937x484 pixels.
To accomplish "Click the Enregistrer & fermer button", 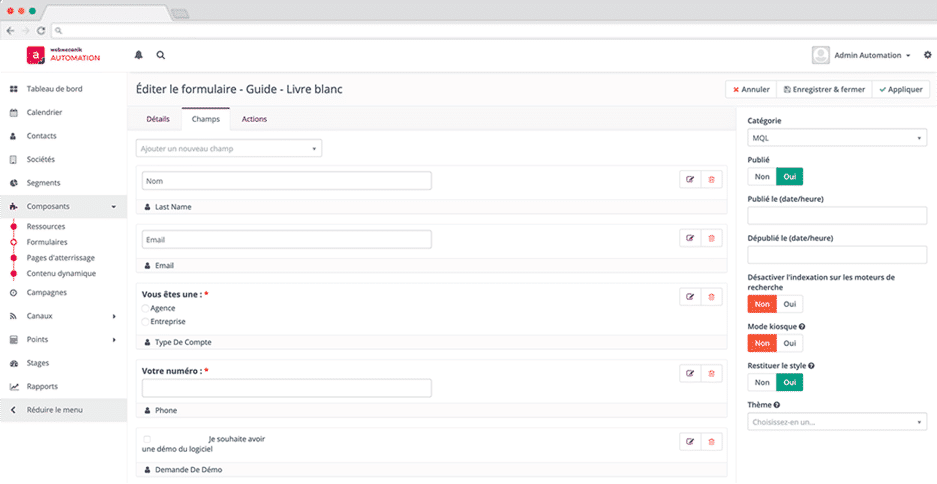I will pos(825,89).
